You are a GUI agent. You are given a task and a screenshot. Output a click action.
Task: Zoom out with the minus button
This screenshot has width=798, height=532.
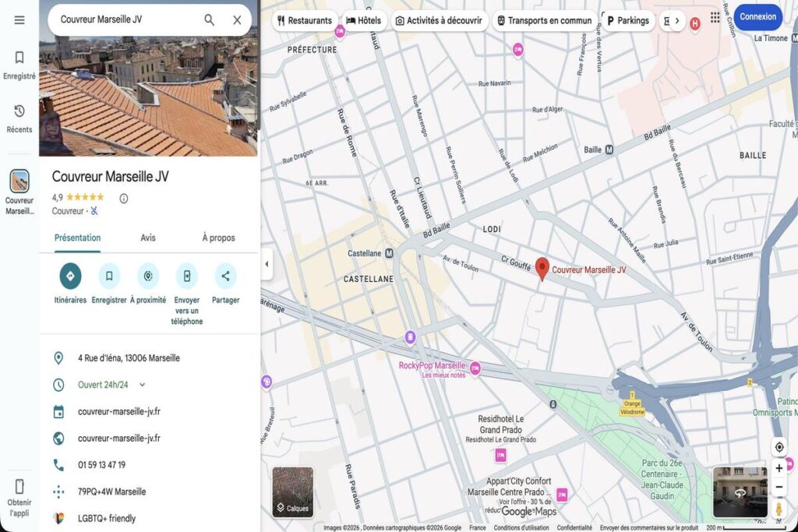point(779,488)
